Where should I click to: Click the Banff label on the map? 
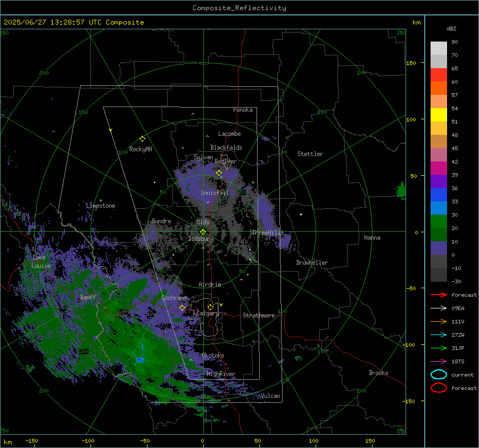click(x=88, y=297)
